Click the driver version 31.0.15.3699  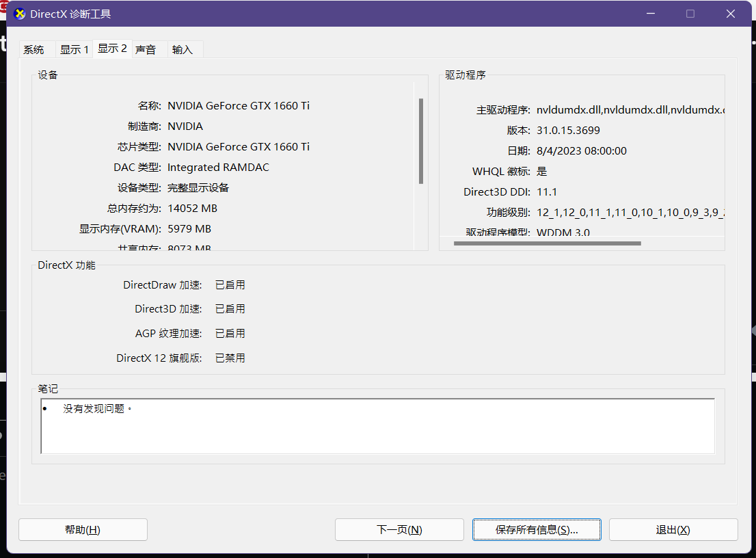coord(568,131)
